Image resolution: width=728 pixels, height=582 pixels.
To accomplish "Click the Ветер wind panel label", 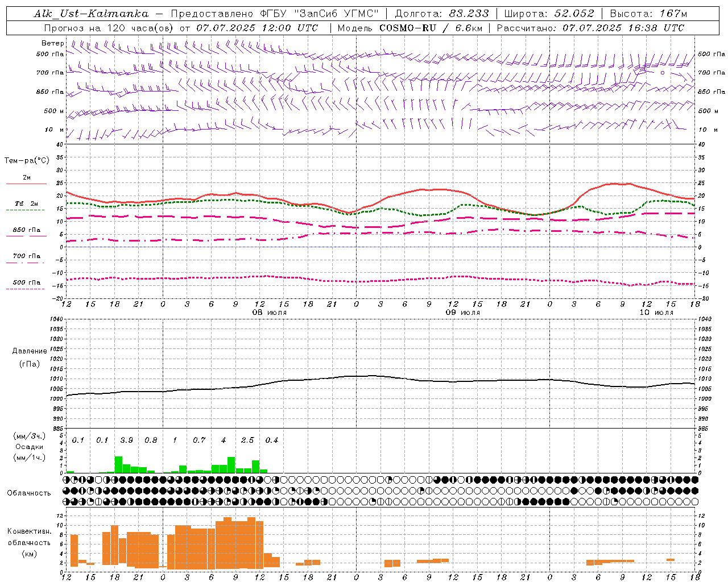I will (52, 43).
